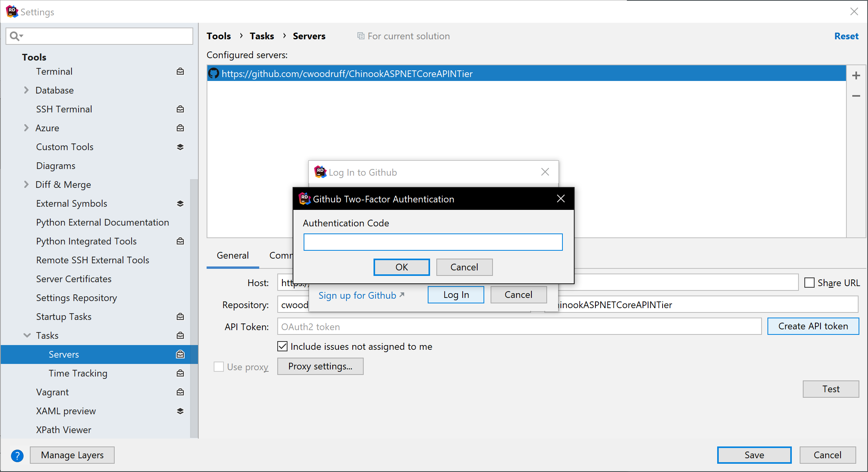Click the GitHub icon in server row
868x472 pixels.
214,73
